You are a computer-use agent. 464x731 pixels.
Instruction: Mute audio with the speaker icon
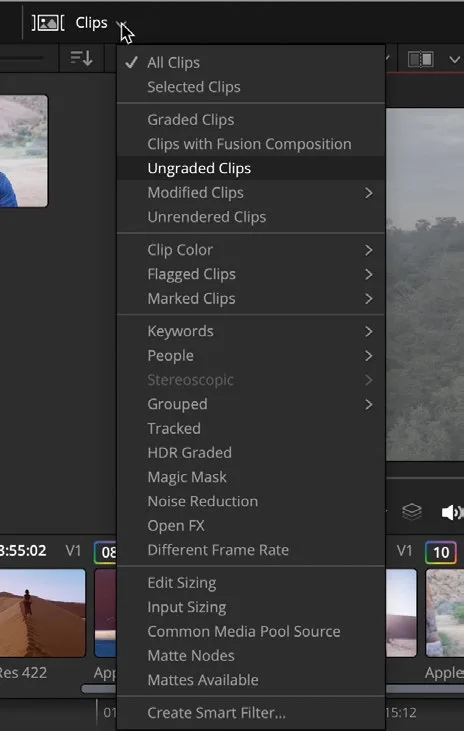452,512
